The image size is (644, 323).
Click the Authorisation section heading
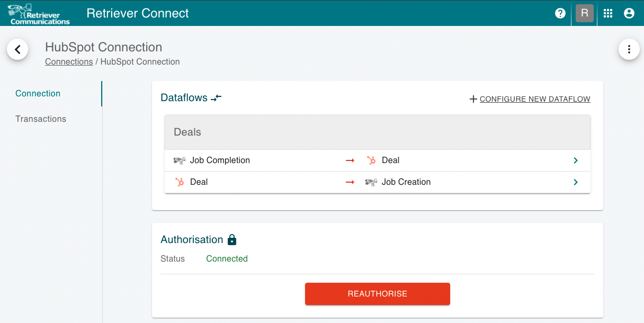coord(192,240)
